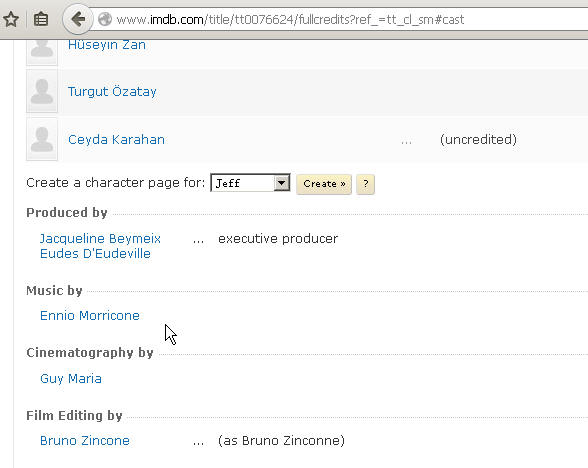Click Turgut Özatay's avatar silhouette

(42, 91)
